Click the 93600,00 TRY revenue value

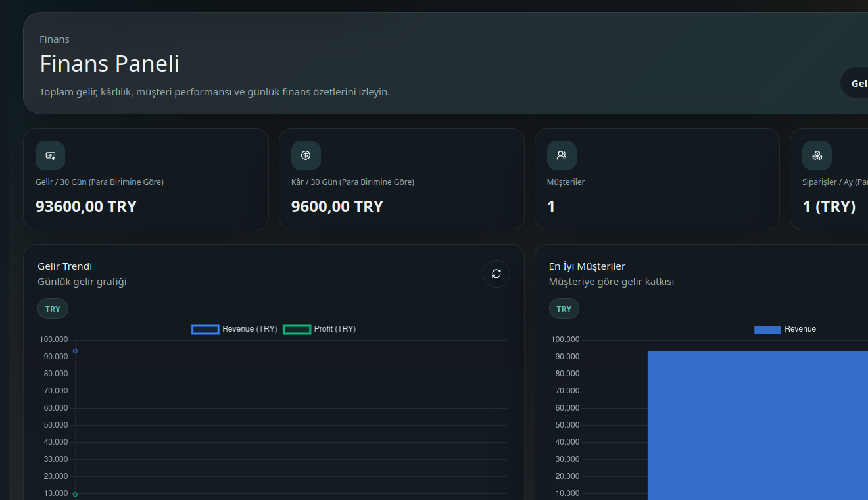tap(86, 207)
